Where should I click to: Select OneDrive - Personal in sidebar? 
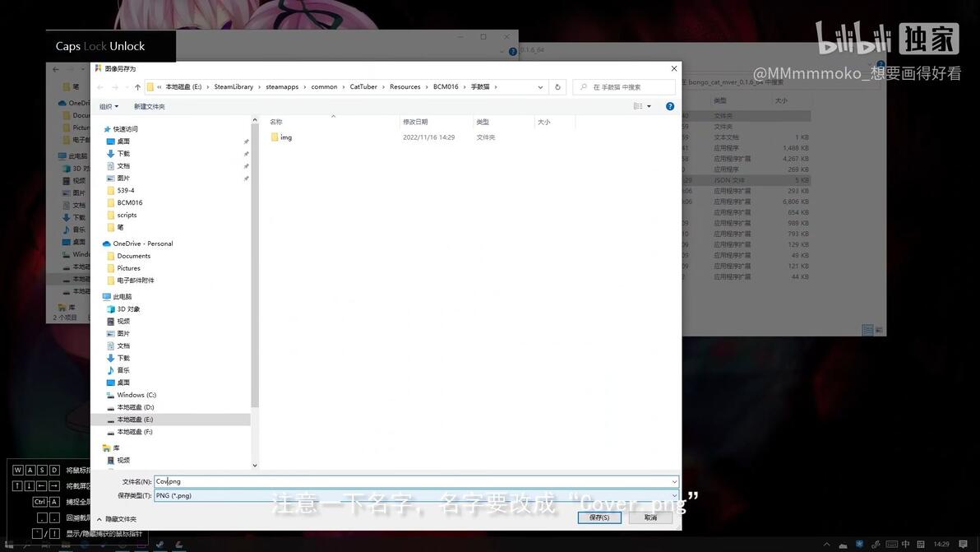click(142, 244)
